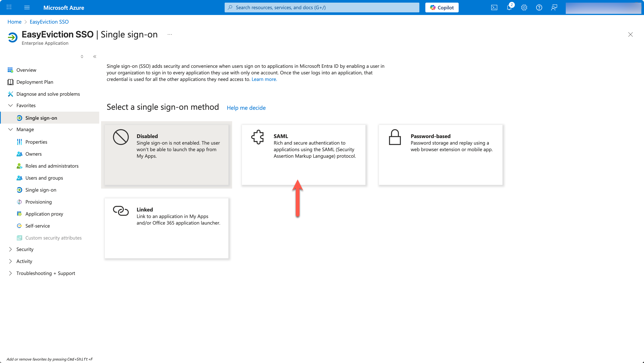Click the Copilot button
Image resolution: width=644 pixels, height=363 pixels.
pyautogui.click(x=442, y=7)
